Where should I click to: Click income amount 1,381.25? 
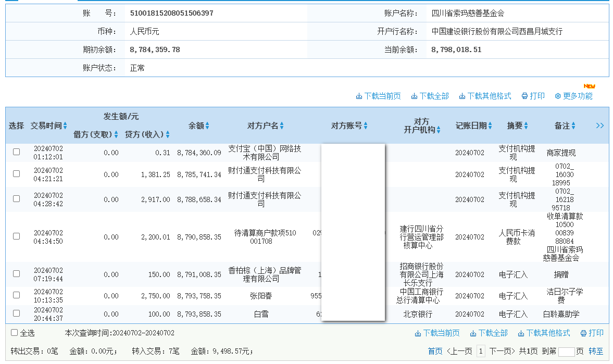tap(156, 174)
